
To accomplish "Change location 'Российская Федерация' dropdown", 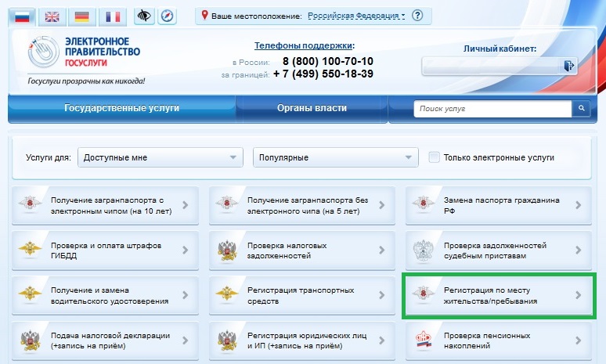I will tap(356, 16).
